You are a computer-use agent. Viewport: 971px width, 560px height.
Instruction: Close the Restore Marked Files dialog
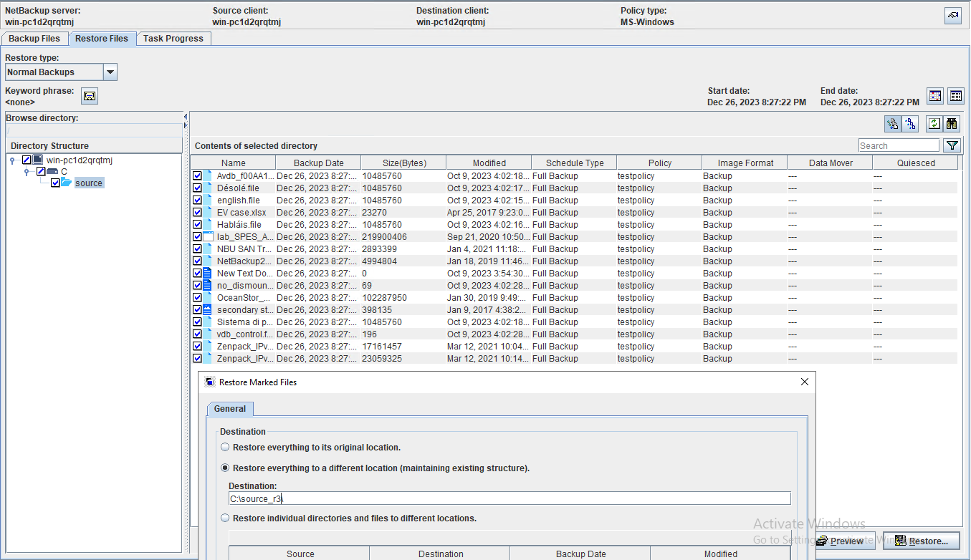[x=804, y=382]
